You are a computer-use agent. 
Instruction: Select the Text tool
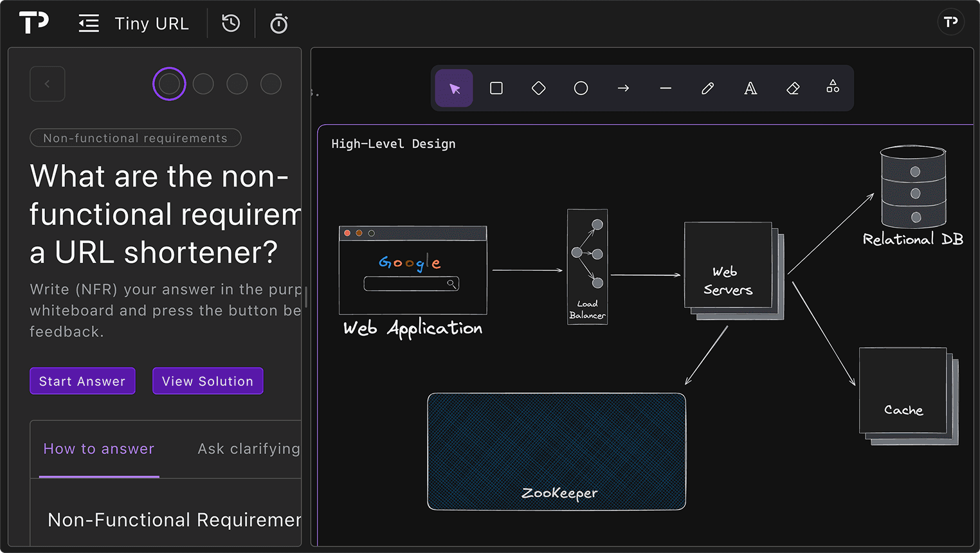point(750,88)
